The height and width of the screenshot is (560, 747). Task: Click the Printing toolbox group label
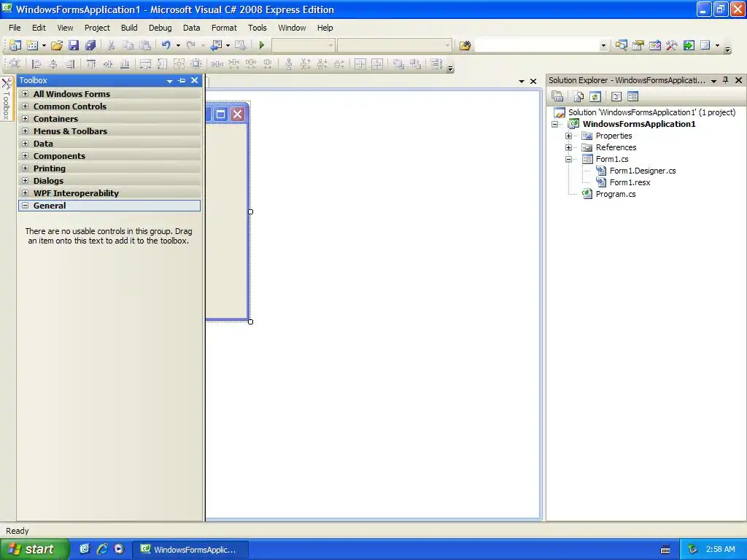[50, 168]
